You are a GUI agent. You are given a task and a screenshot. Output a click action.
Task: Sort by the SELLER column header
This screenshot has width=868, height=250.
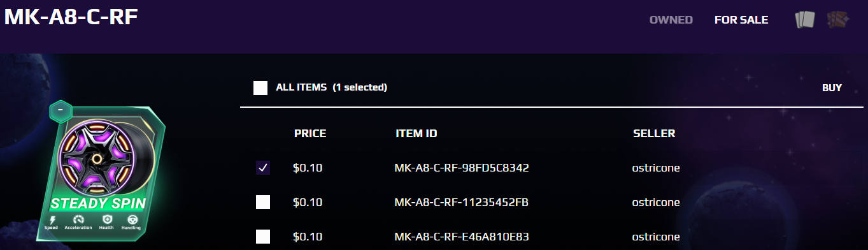(x=654, y=134)
